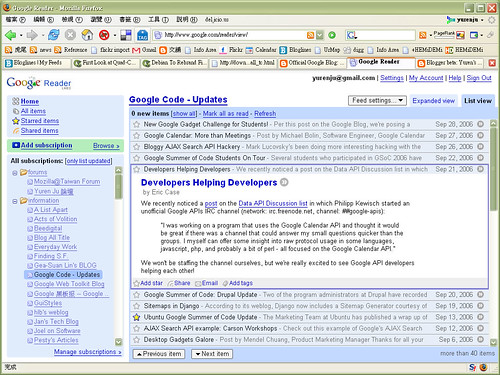The height and width of the screenshot is (375, 500).
Task: Open the digg bookmark
Action: (354, 50)
